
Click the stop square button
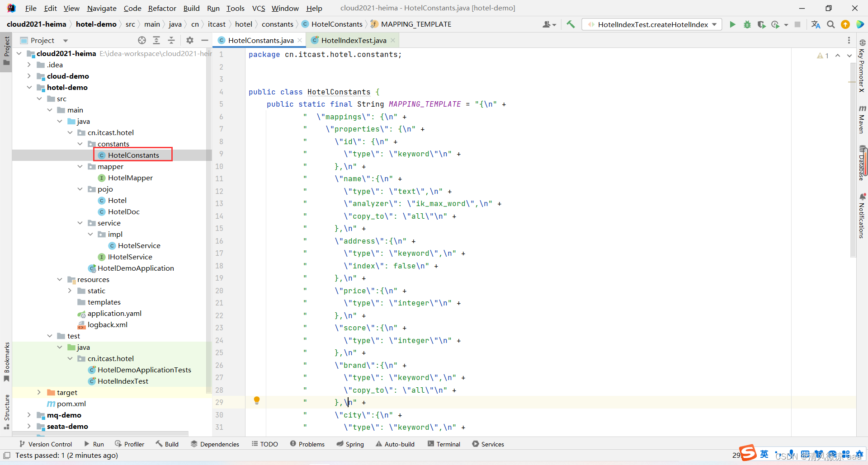coord(797,24)
